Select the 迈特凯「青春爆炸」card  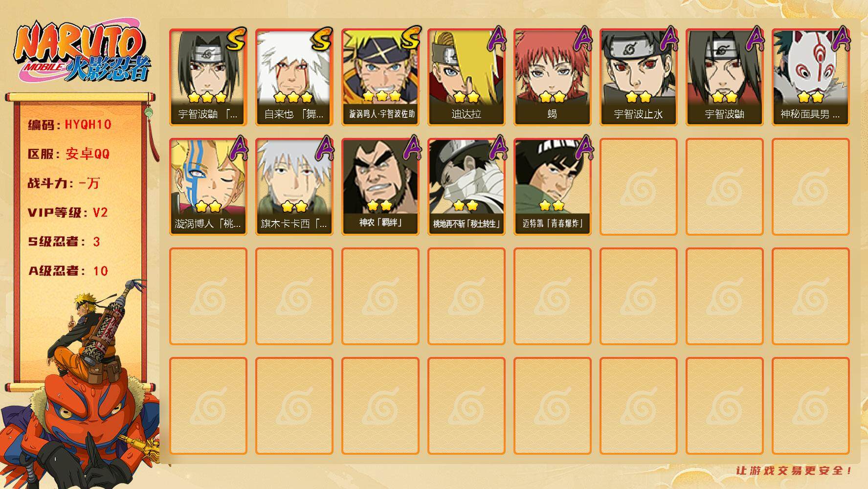pyautogui.click(x=552, y=187)
